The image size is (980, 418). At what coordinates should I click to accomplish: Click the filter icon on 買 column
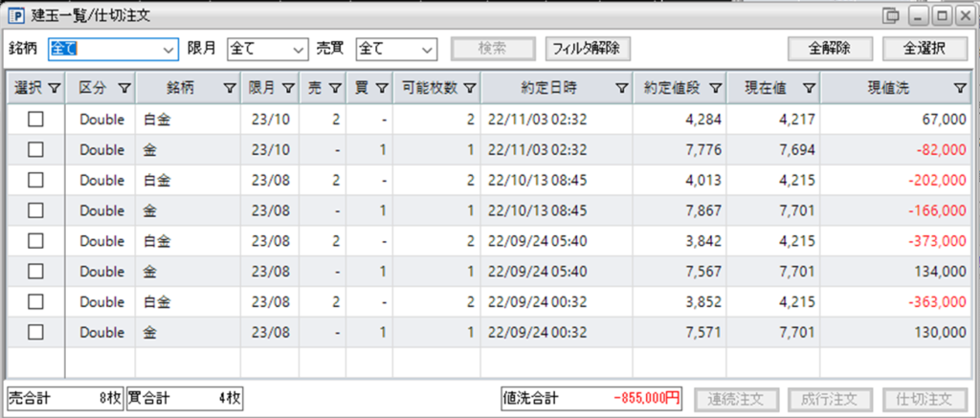click(381, 89)
